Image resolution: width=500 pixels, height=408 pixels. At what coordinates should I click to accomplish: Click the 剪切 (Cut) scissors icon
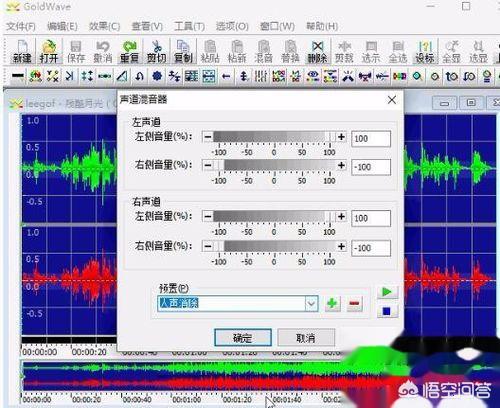pyautogui.click(x=156, y=52)
